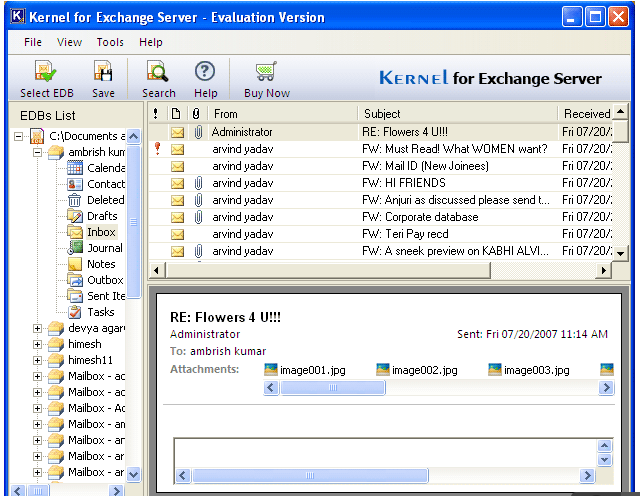Click the Save toolbar icon
Viewport: 640px width, 496px height.
[103, 71]
